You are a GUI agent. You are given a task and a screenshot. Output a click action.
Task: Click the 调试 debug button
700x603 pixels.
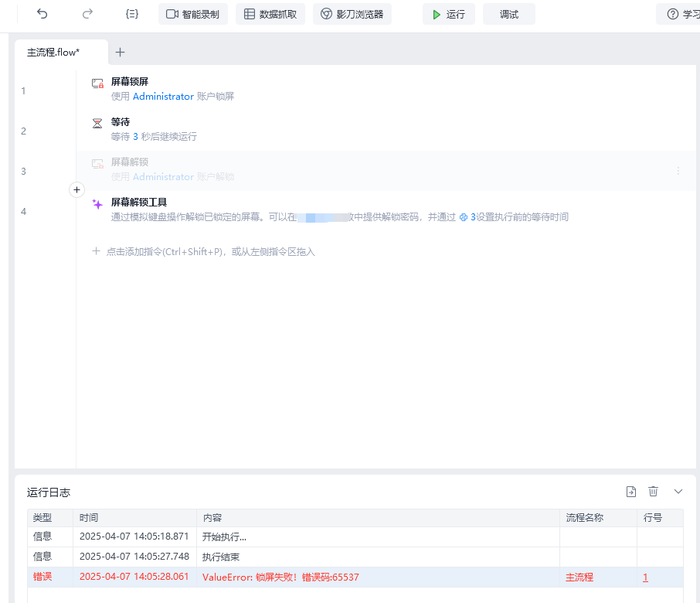coord(508,14)
